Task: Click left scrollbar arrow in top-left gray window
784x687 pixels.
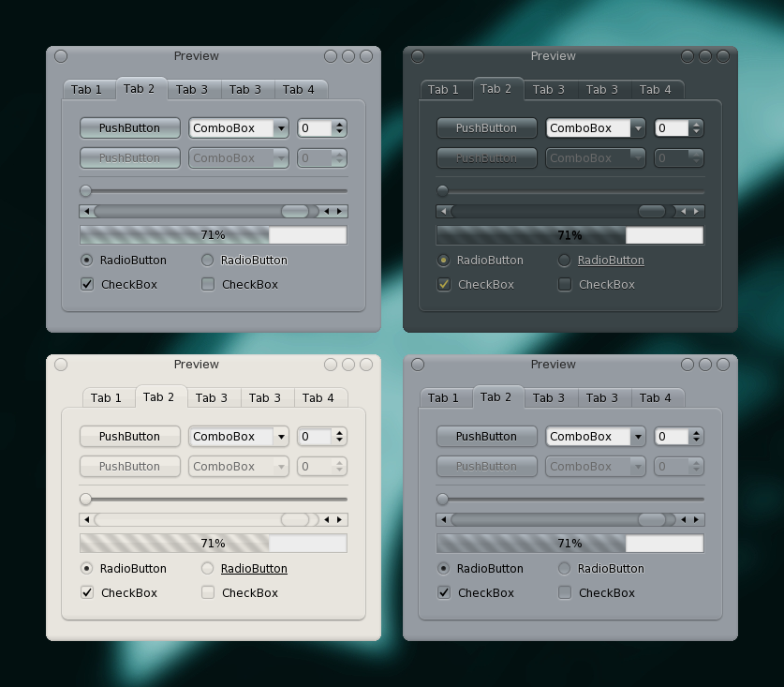Action: pyautogui.click(x=86, y=212)
